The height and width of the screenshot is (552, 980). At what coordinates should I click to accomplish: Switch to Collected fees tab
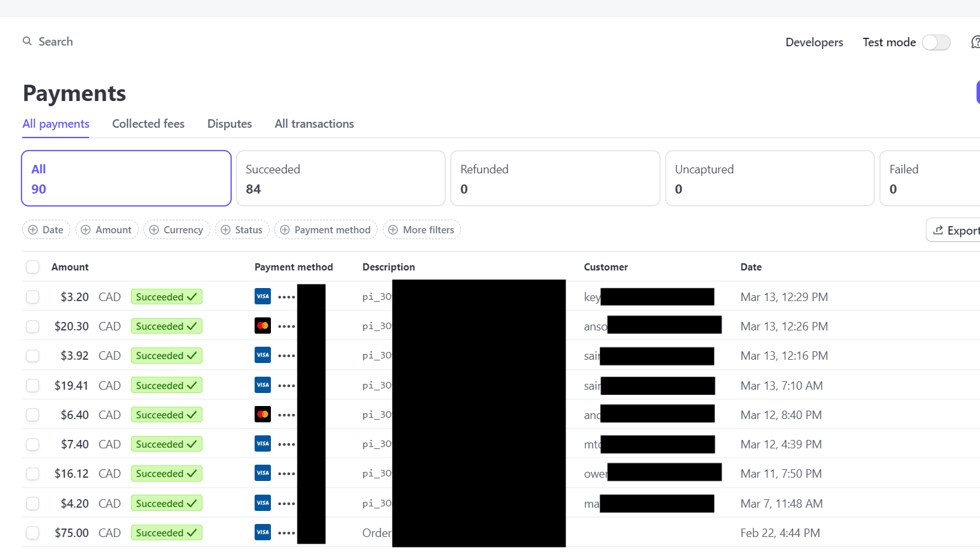pyautogui.click(x=148, y=124)
